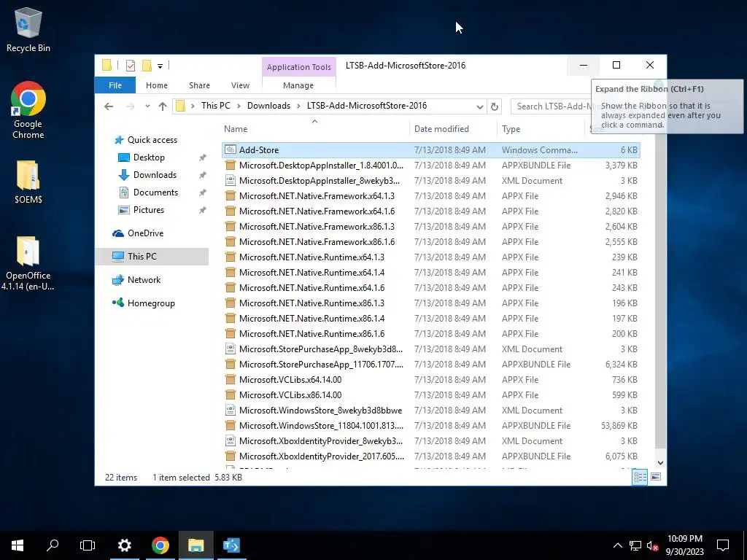
Task: Expand the chevron after This PC breadcrumb
Action: [239, 106]
